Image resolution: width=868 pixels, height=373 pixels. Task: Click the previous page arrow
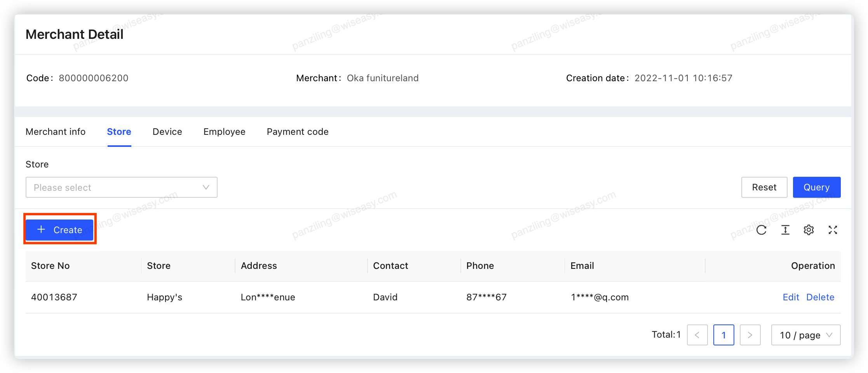click(697, 335)
